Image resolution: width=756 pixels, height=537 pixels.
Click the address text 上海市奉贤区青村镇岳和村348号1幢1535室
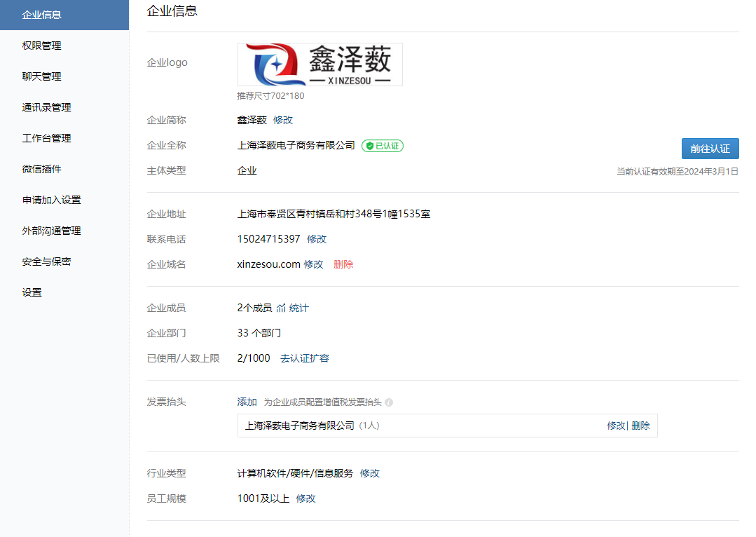(x=334, y=214)
